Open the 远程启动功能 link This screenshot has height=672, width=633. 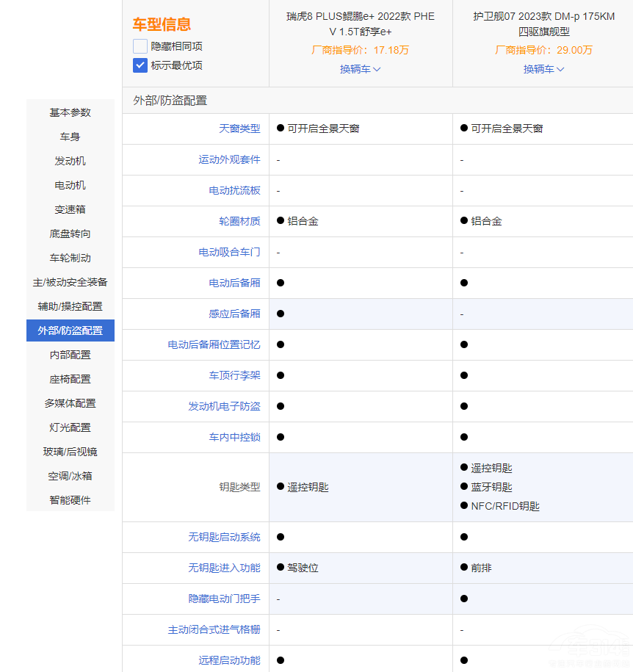(x=231, y=660)
